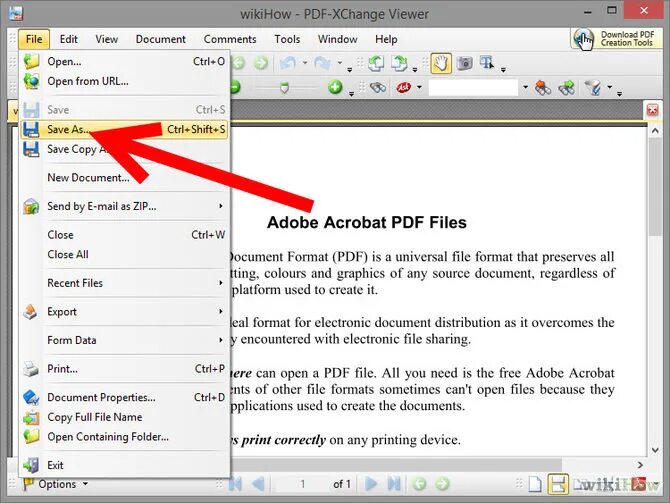Image resolution: width=670 pixels, height=503 pixels.
Task: Click the zoom slider handle
Action: pyautogui.click(x=284, y=88)
